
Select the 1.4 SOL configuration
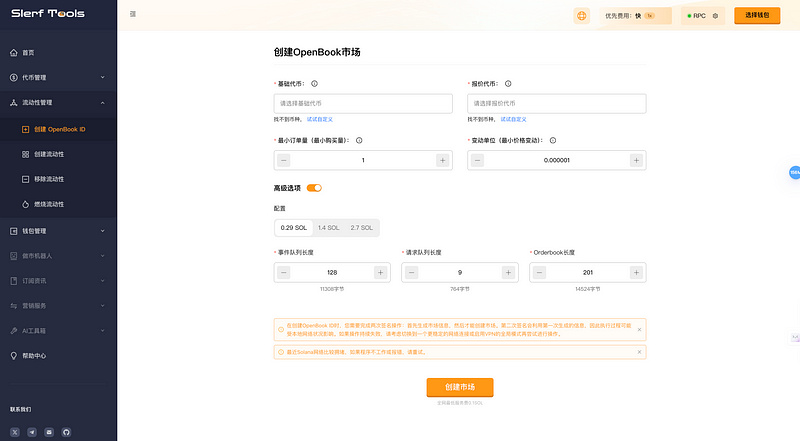329,228
